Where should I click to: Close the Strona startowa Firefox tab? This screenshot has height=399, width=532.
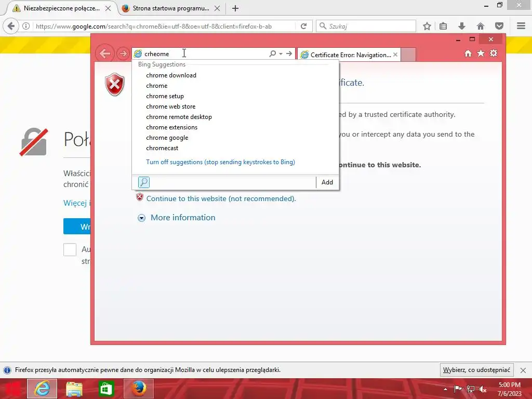(217, 8)
